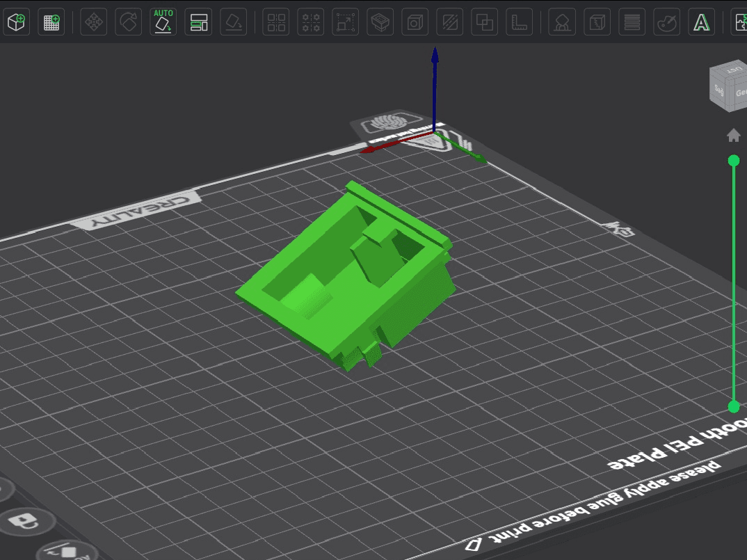Select the Lay on face tool
Image resolution: width=747 pixels, height=560 pixels.
coord(234,22)
